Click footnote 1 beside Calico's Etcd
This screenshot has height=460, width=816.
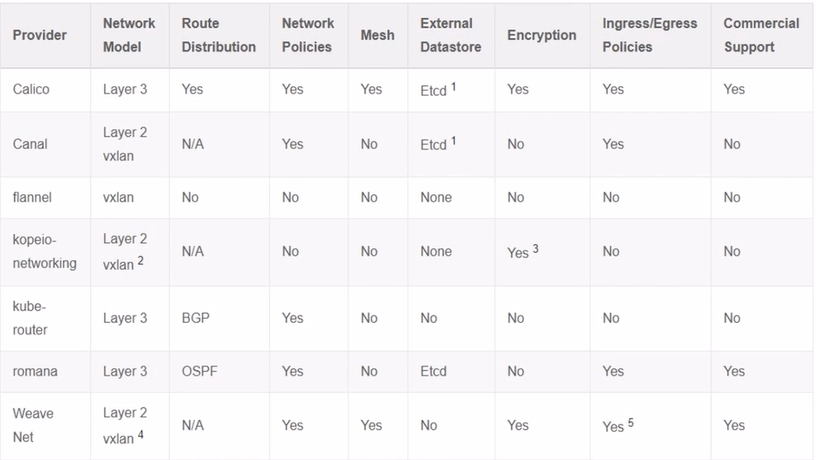pyautogui.click(x=454, y=86)
